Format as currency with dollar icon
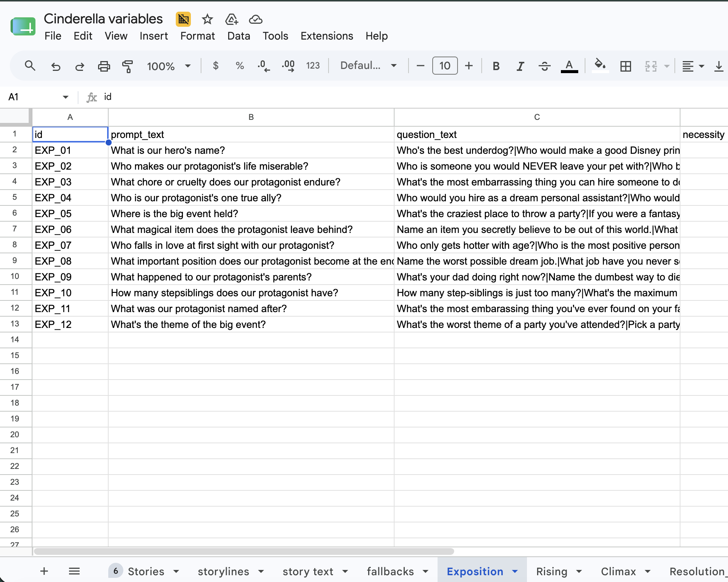728x582 pixels. pyautogui.click(x=216, y=66)
